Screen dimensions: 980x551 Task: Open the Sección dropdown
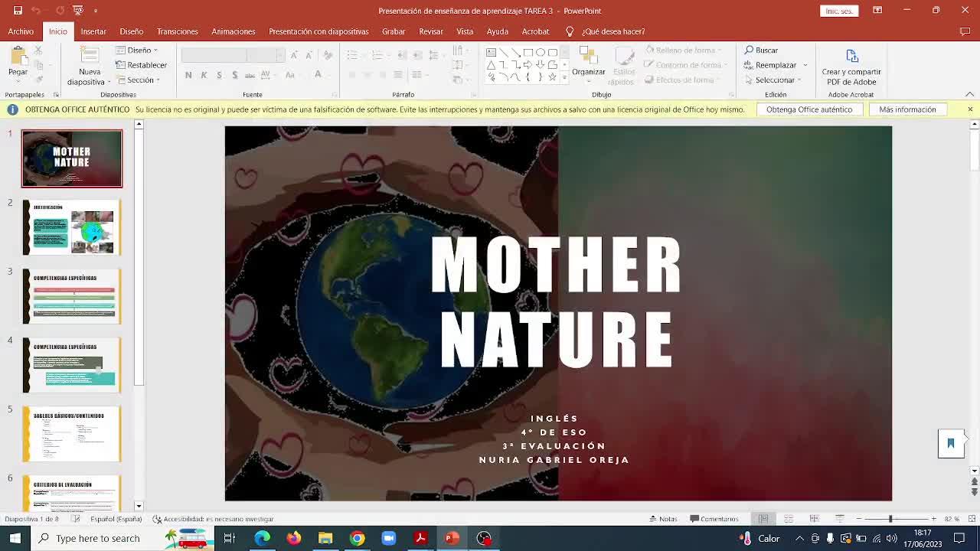[x=137, y=80]
